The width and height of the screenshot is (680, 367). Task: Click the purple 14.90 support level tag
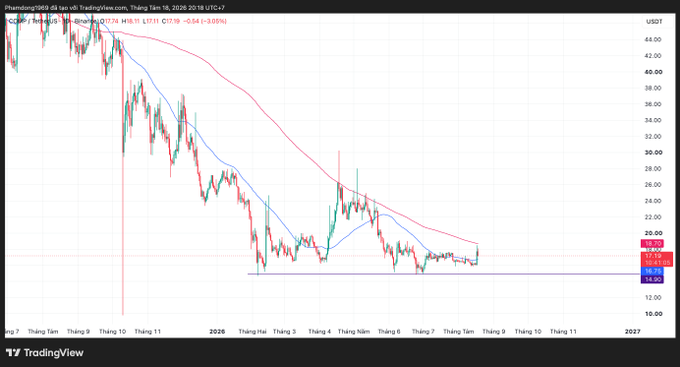pos(652,279)
